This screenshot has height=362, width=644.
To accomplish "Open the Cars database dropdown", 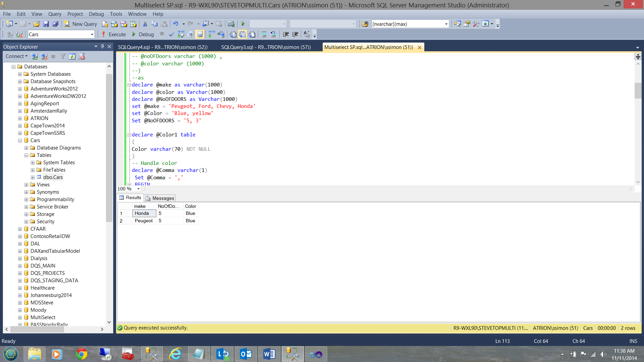I will [92, 34].
